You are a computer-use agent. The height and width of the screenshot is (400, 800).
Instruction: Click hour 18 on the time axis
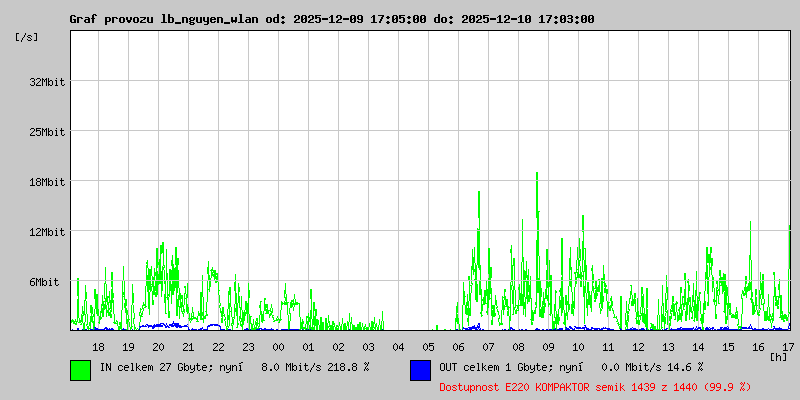pos(98,347)
